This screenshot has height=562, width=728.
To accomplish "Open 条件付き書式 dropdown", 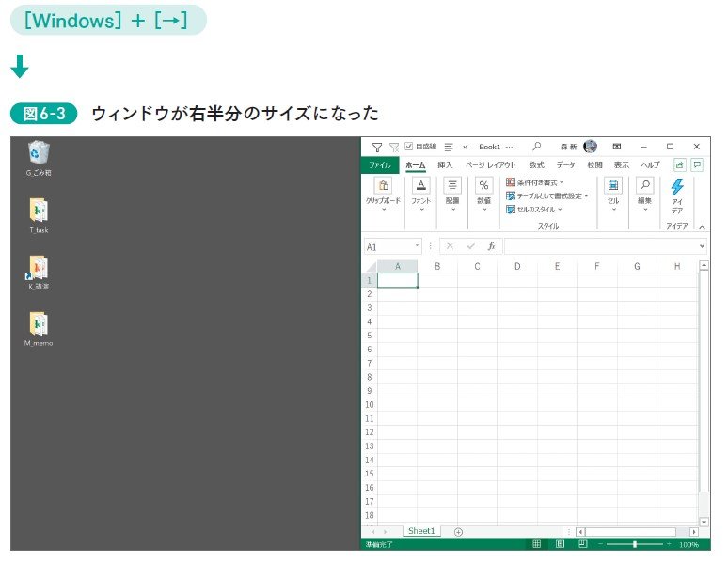I will click(x=535, y=182).
